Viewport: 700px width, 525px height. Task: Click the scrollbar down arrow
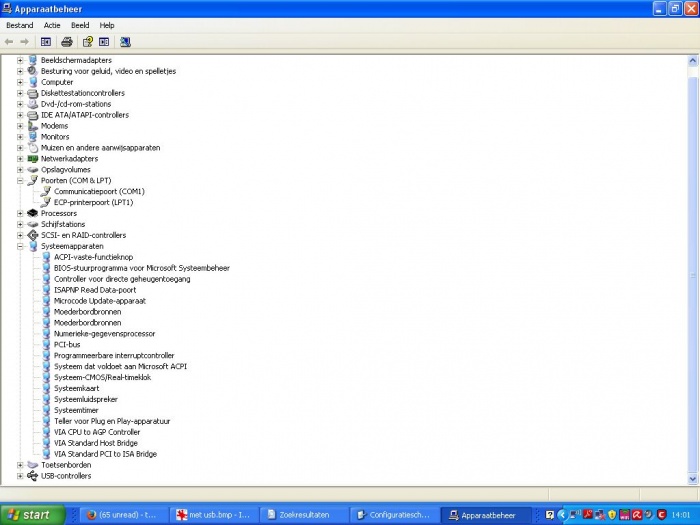pos(692,479)
